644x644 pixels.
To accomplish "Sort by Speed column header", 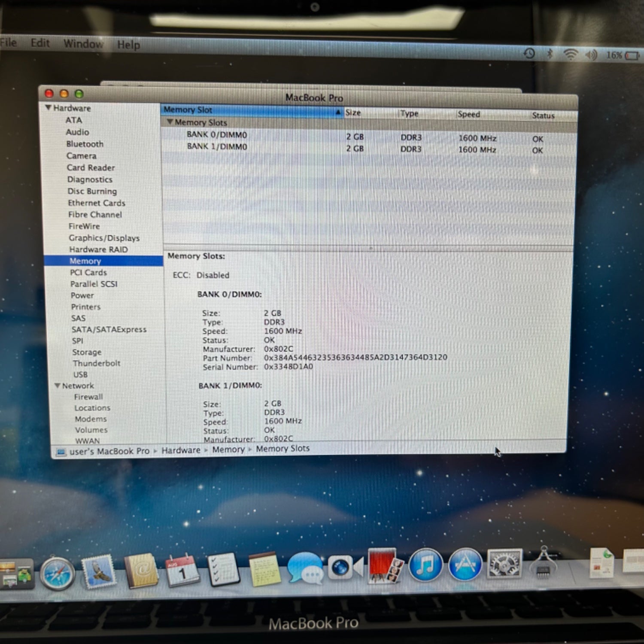I will [x=492, y=115].
